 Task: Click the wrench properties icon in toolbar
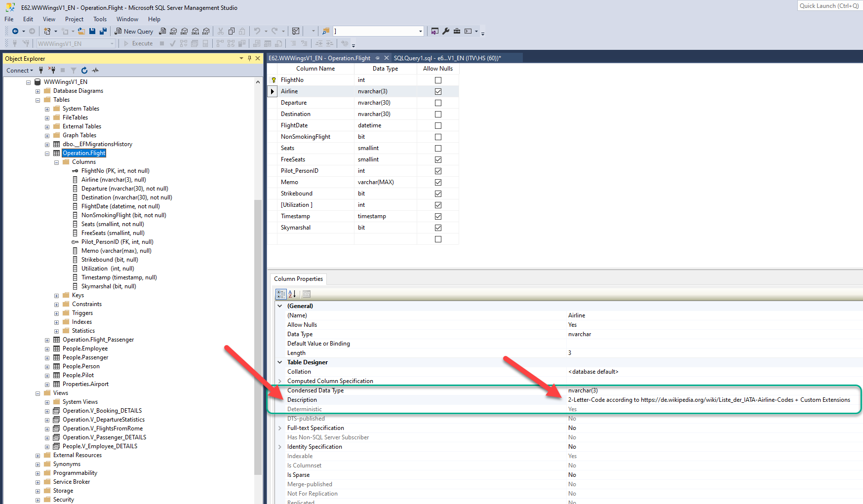click(x=446, y=31)
